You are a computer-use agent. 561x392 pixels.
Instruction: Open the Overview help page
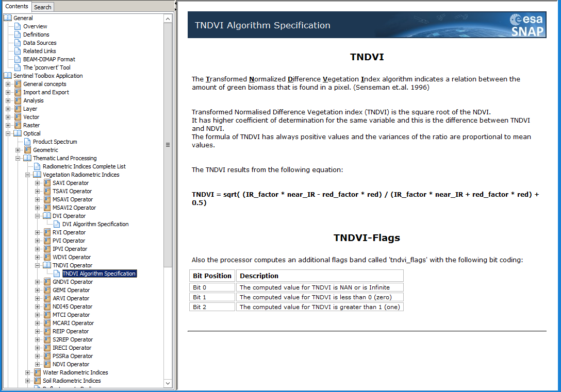35,26
